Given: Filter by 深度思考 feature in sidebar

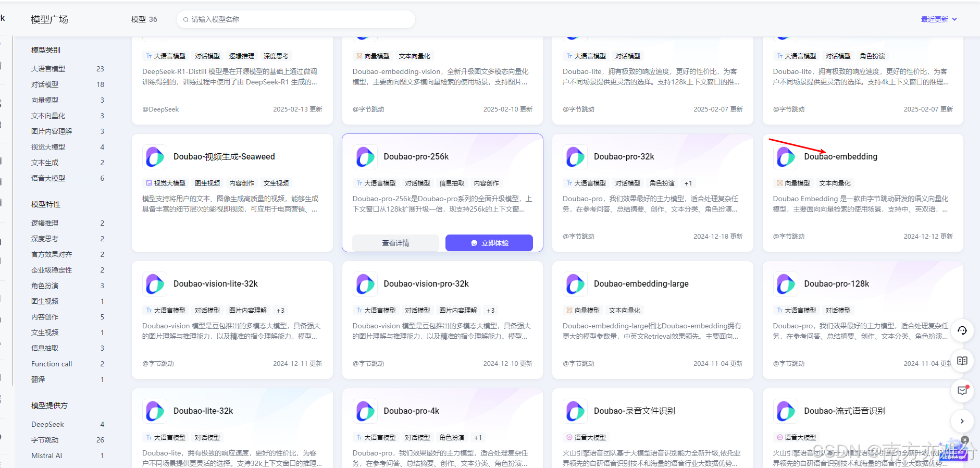Looking at the screenshot, I should (x=68, y=239).
